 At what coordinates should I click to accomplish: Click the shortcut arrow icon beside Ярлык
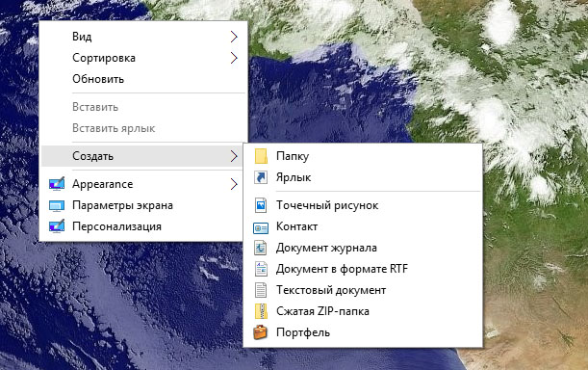click(x=261, y=177)
